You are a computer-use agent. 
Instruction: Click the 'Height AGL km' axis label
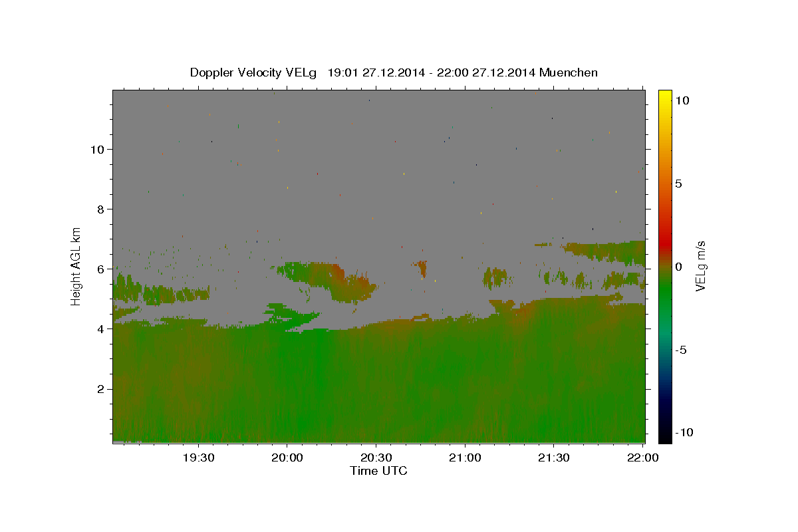click(76, 266)
